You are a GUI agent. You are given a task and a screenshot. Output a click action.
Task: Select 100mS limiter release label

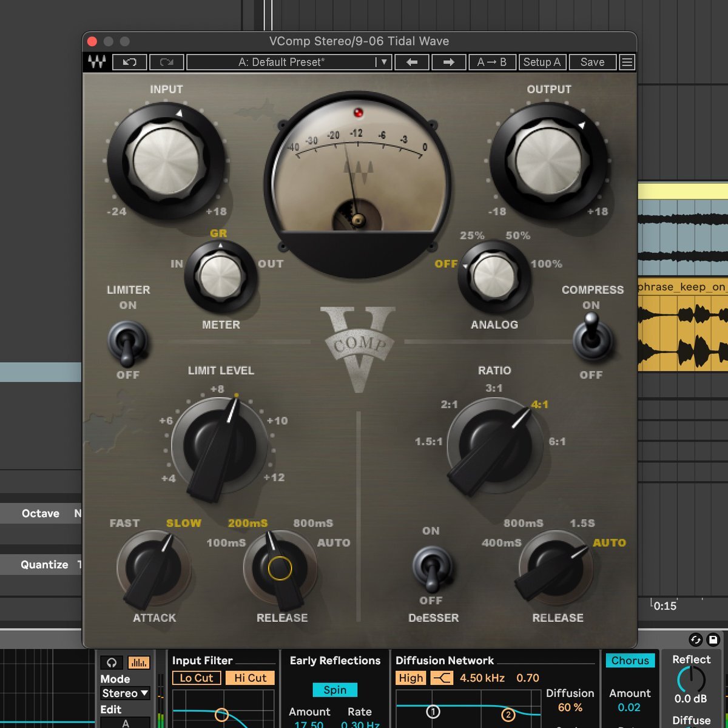[x=226, y=543]
